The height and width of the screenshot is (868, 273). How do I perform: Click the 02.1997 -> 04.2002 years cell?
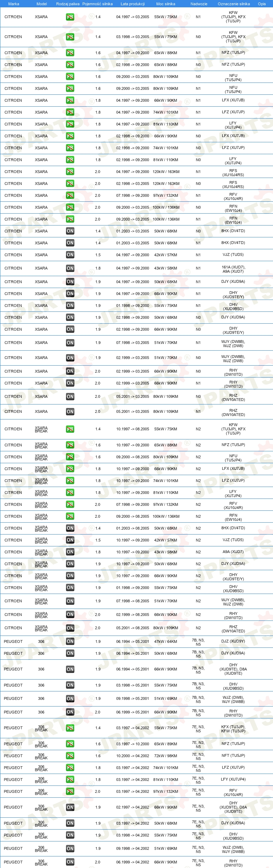pyautogui.click(x=133, y=807)
